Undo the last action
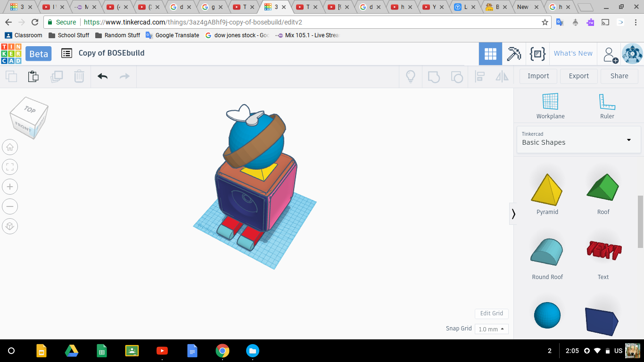This screenshot has height=362, width=644. click(x=102, y=76)
